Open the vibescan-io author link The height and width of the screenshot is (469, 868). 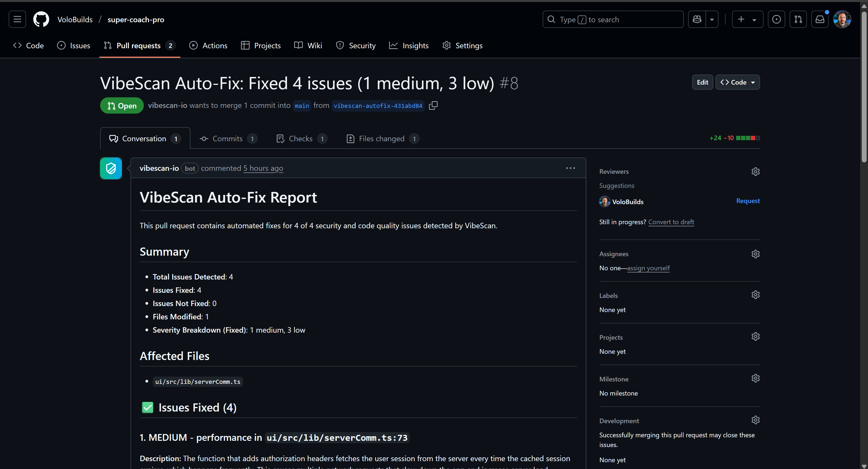pyautogui.click(x=159, y=168)
